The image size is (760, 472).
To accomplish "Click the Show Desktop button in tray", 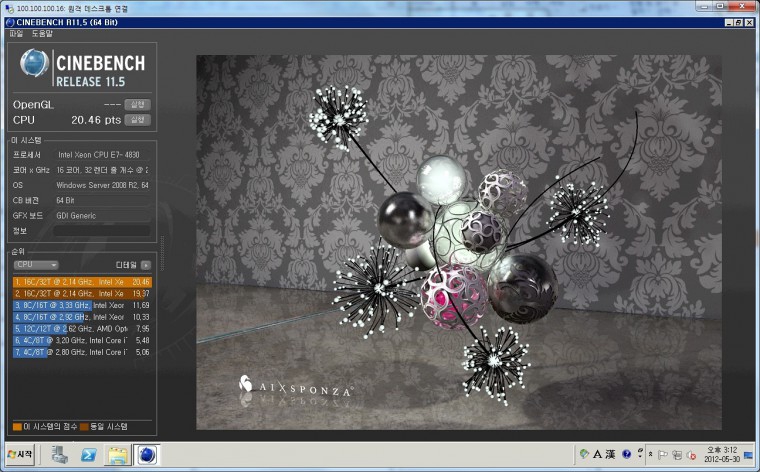I will click(x=749, y=455).
